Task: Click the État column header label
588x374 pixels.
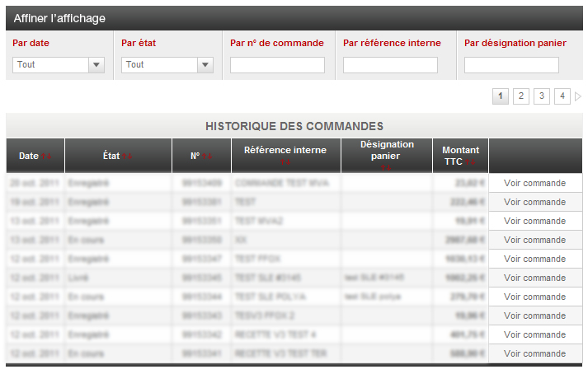Action: pos(111,156)
